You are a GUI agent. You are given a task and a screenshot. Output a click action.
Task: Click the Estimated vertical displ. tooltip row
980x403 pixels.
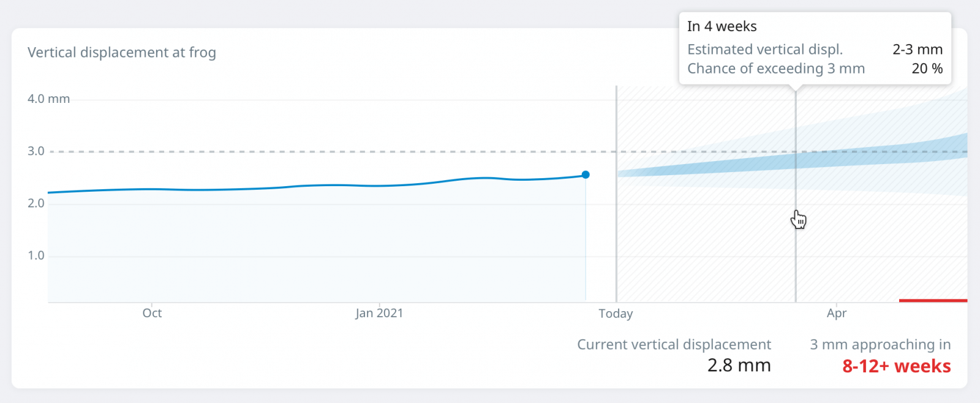765,50
